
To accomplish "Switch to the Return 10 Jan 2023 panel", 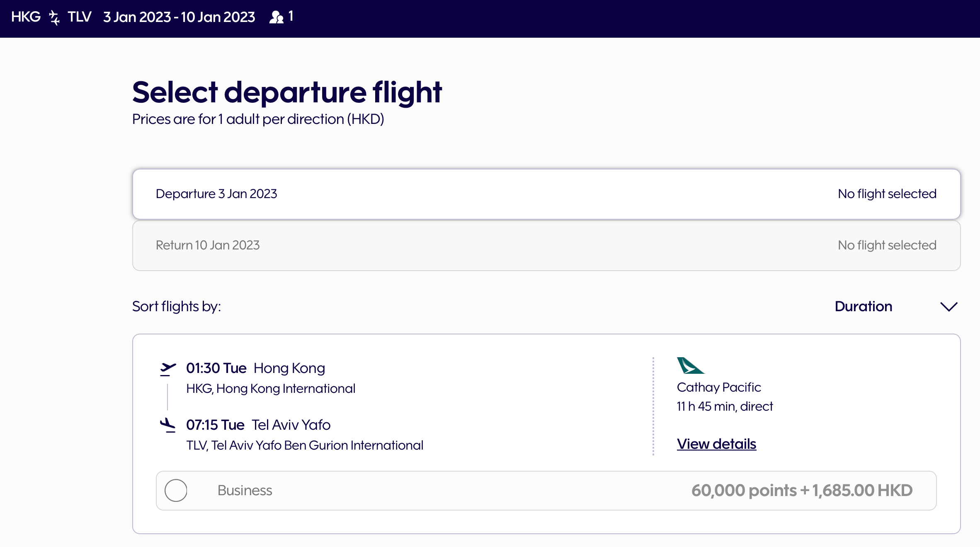I will (546, 245).
